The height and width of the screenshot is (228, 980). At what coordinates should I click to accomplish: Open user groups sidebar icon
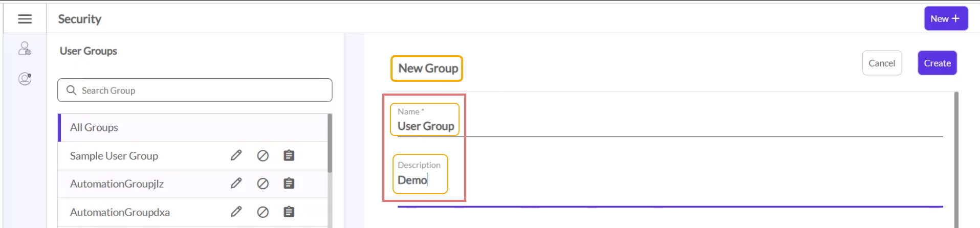25,49
